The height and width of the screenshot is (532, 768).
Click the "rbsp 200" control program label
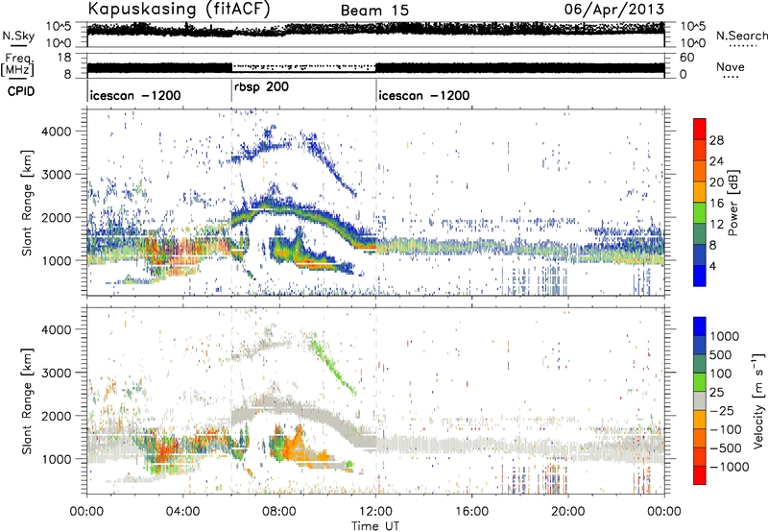tap(261, 87)
